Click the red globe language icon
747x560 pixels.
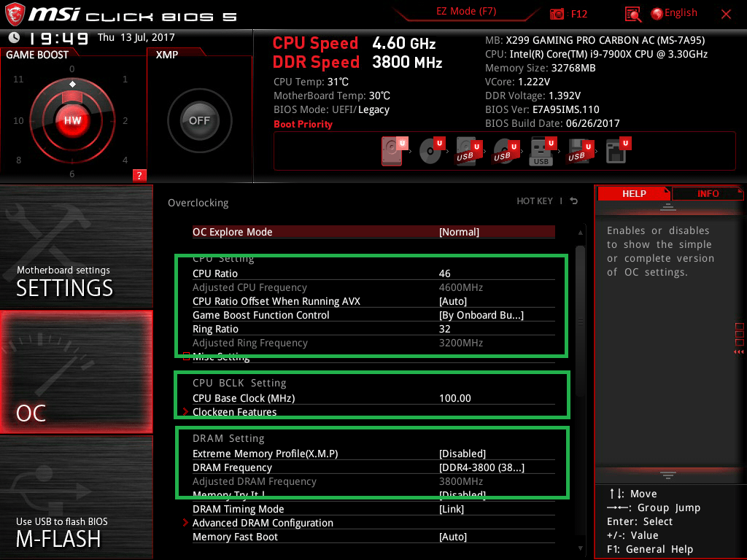pyautogui.click(x=657, y=14)
